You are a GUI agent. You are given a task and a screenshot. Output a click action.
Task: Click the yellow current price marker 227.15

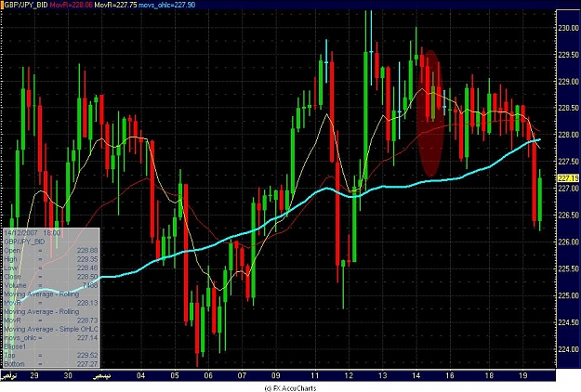click(568, 178)
